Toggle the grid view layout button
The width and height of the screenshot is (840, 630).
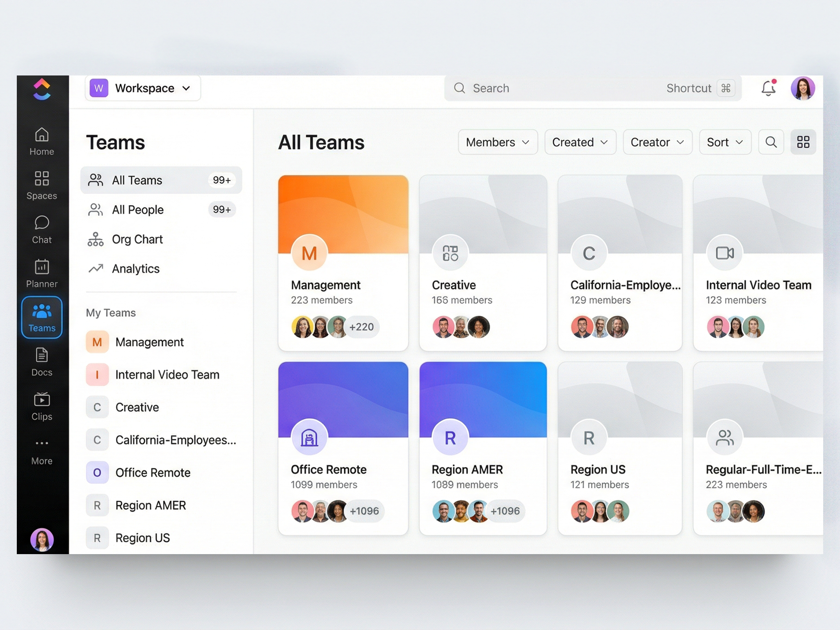[803, 142]
